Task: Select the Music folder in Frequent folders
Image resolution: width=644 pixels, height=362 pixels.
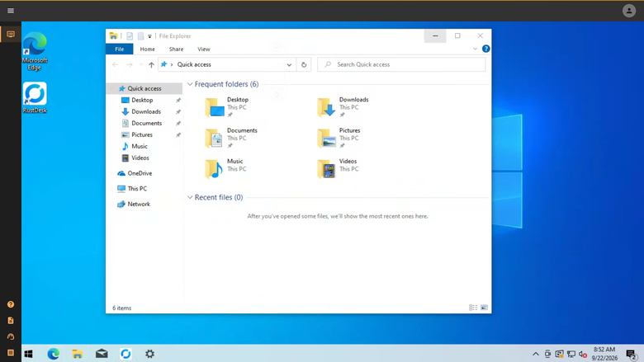Action: tap(225, 169)
